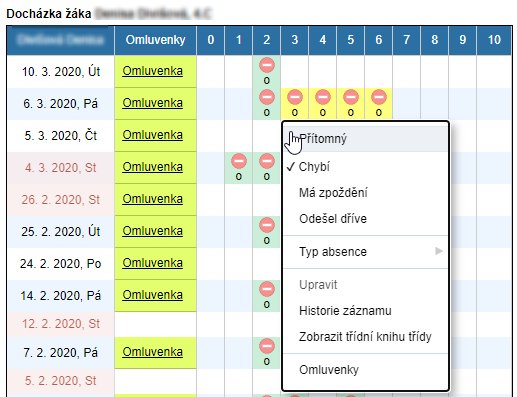Click absence icon for 6. 3. 2020 hour 6
The height and width of the screenshot is (397, 517).
click(x=379, y=97)
